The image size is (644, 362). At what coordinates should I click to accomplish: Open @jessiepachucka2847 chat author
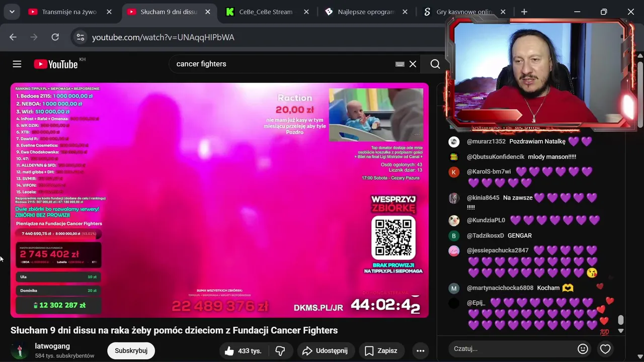498,250
